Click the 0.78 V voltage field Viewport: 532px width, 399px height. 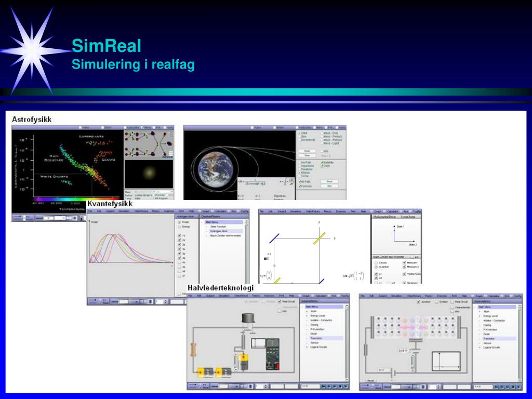pyautogui.click(x=403, y=351)
